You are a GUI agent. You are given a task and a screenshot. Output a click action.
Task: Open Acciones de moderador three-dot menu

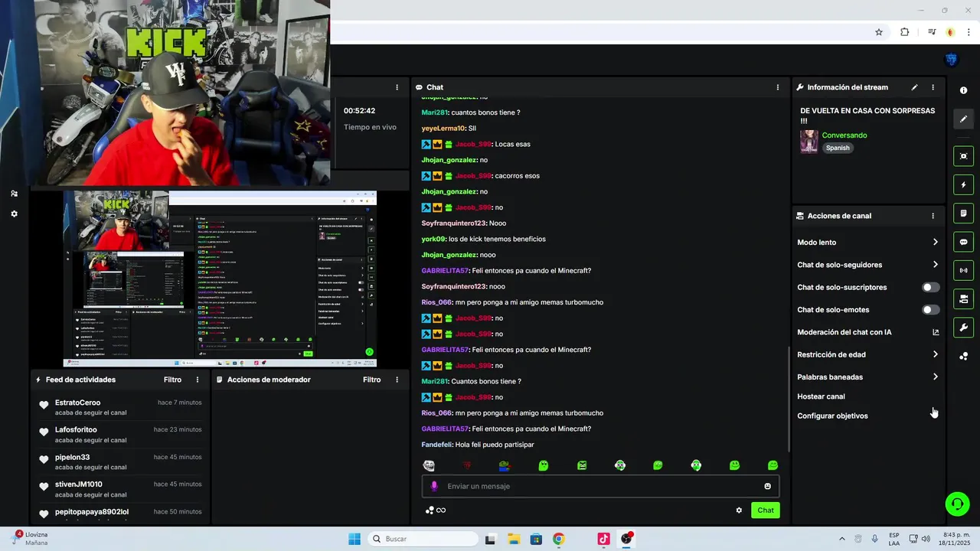point(397,380)
